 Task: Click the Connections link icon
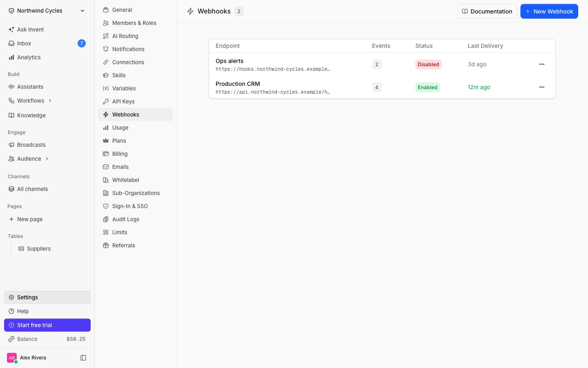(x=106, y=62)
